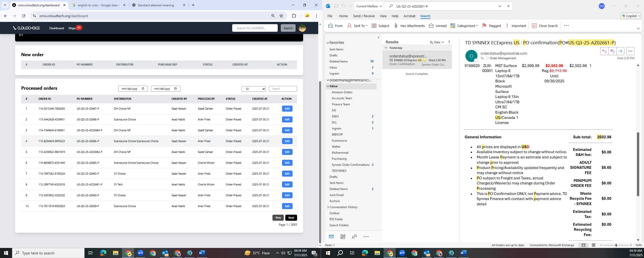This screenshot has width=644, height=258.
Task: Adjust the Outlook zoom slider
Action: pyautogui.click(x=616, y=245)
